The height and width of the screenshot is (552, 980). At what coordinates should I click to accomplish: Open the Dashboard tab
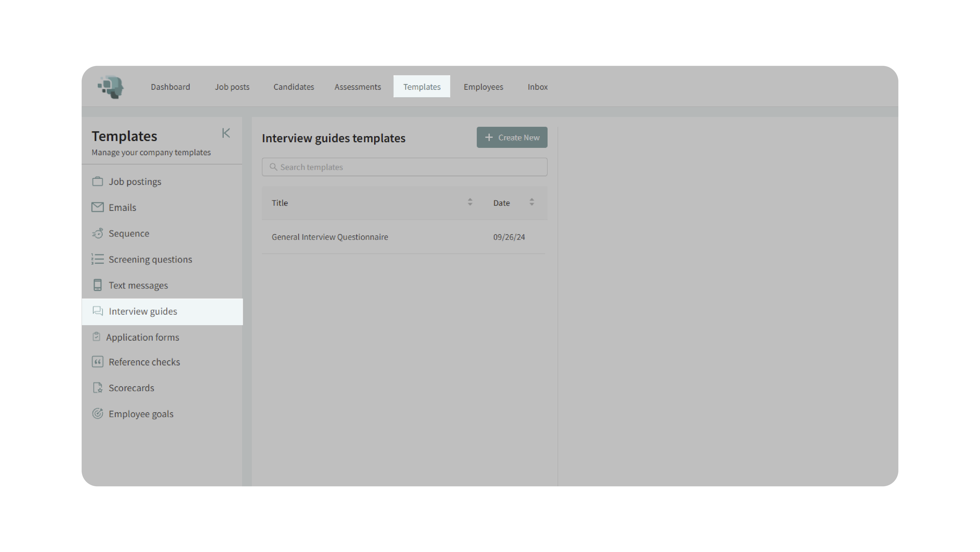170,87
